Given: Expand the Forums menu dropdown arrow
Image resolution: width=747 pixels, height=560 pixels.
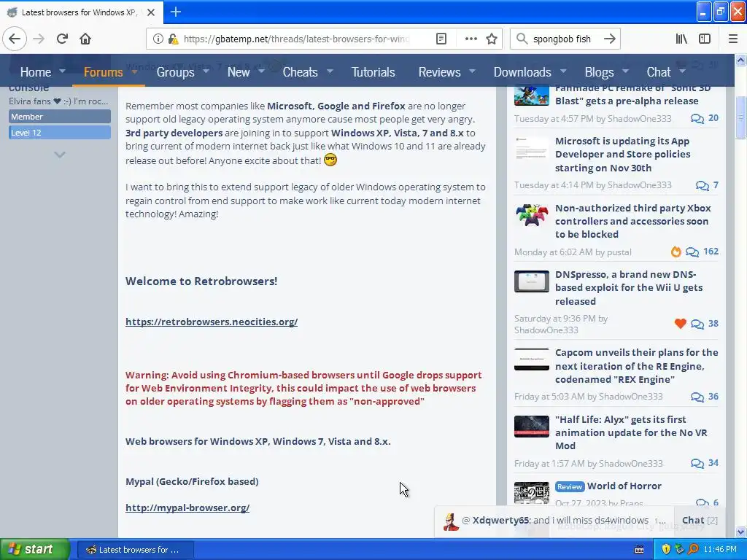Looking at the screenshot, I should click(135, 71).
